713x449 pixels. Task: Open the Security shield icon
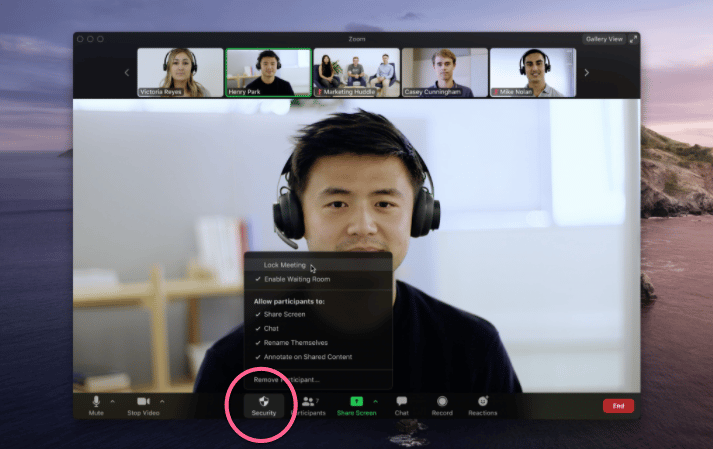[x=264, y=401]
